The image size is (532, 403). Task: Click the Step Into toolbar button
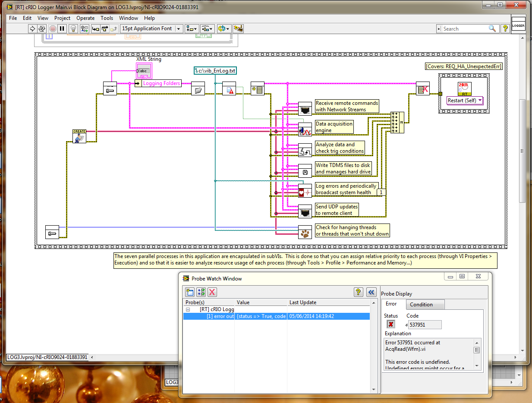pos(95,29)
